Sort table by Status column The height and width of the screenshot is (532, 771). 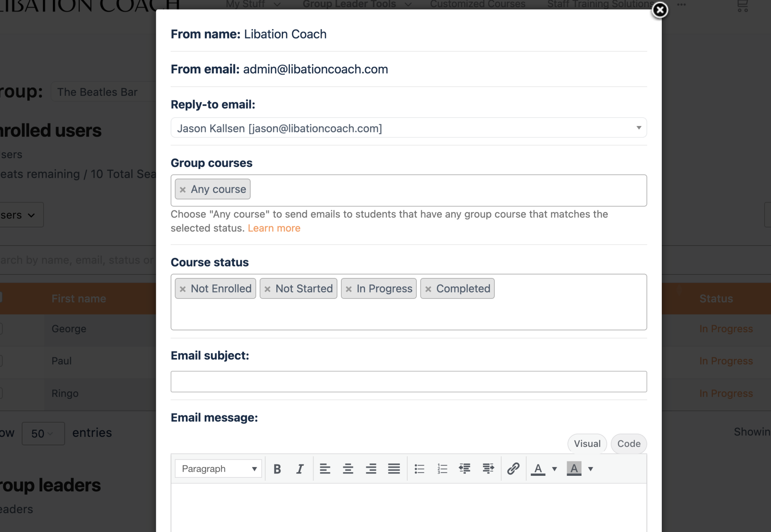point(716,298)
